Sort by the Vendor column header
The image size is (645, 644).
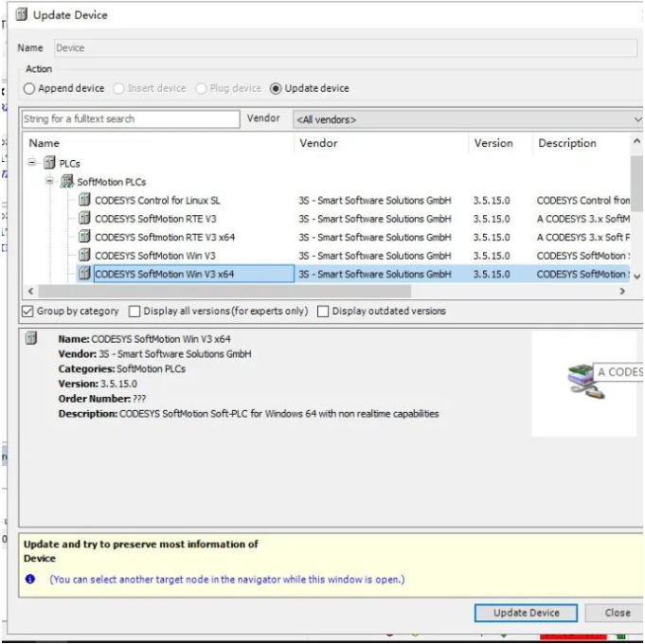382,143
